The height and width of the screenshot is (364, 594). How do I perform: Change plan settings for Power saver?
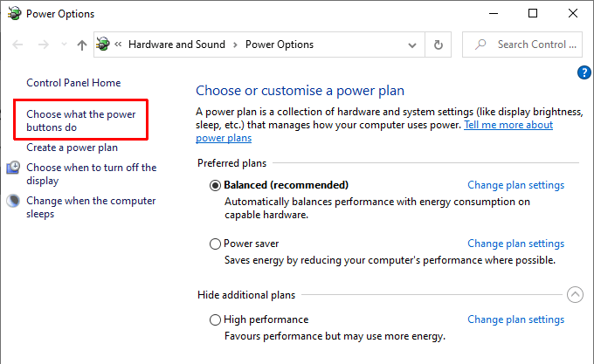click(x=515, y=244)
